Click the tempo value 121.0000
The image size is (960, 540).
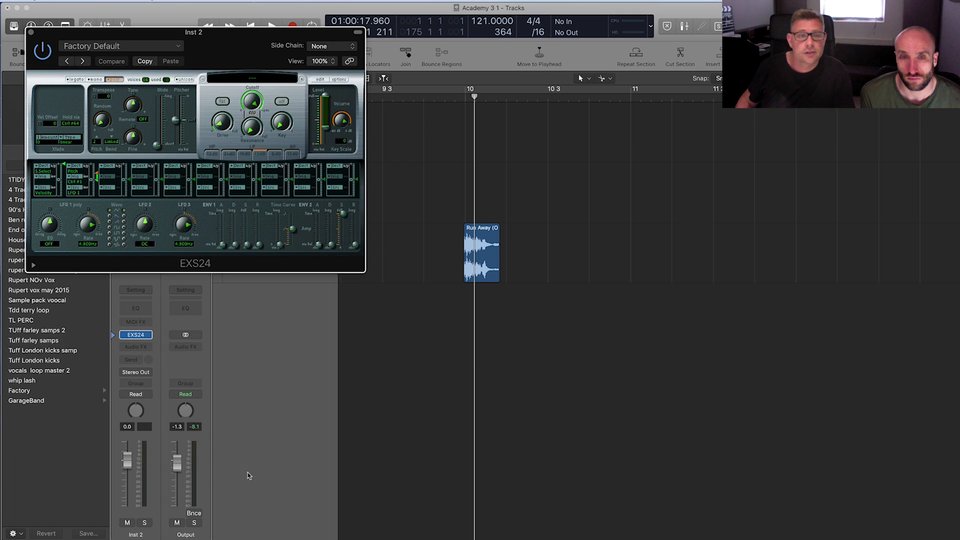click(x=492, y=21)
